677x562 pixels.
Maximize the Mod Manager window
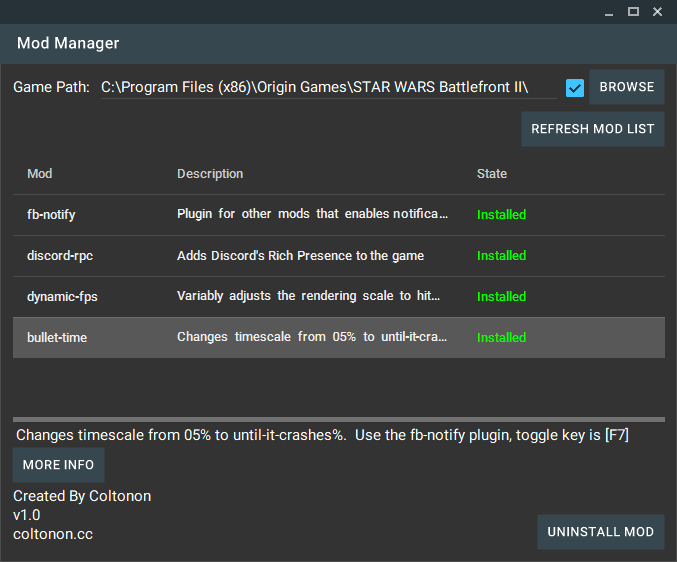pos(633,12)
